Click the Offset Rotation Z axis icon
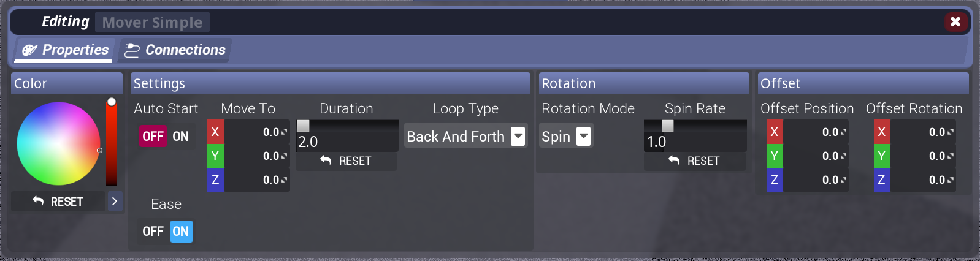Screen dimensions: 980x261 [x=881, y=180]
